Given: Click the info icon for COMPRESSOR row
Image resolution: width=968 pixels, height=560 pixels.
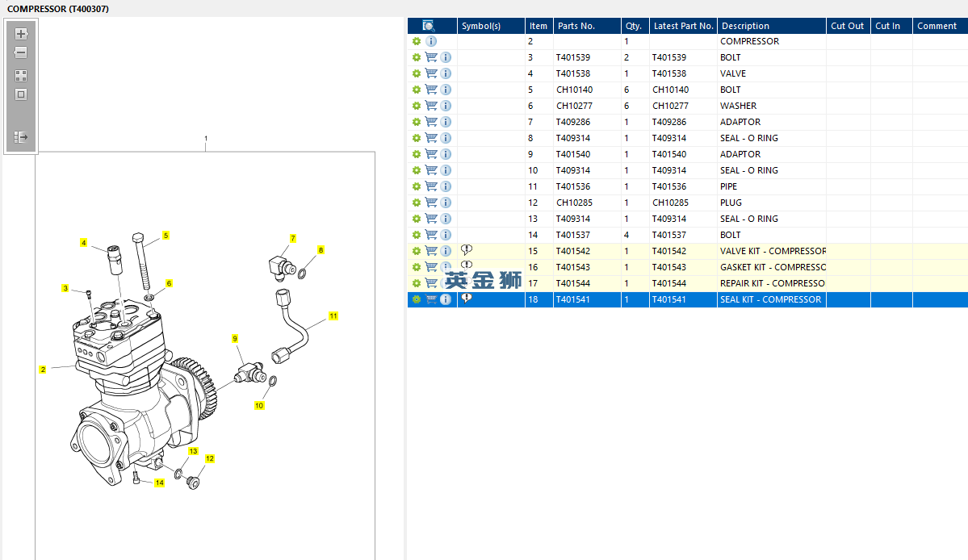Looking at the screenshot, I should tap(432, 41).
